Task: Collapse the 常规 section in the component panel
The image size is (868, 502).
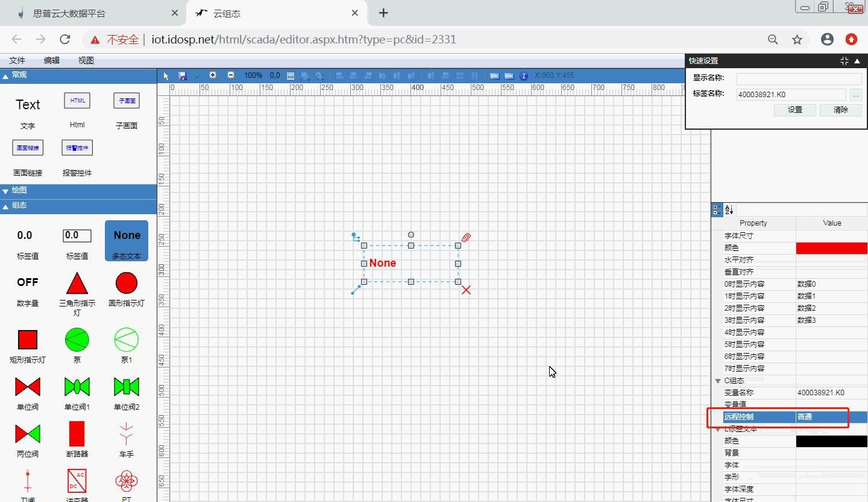Action: pyautogui.click(x=5, y=75)
